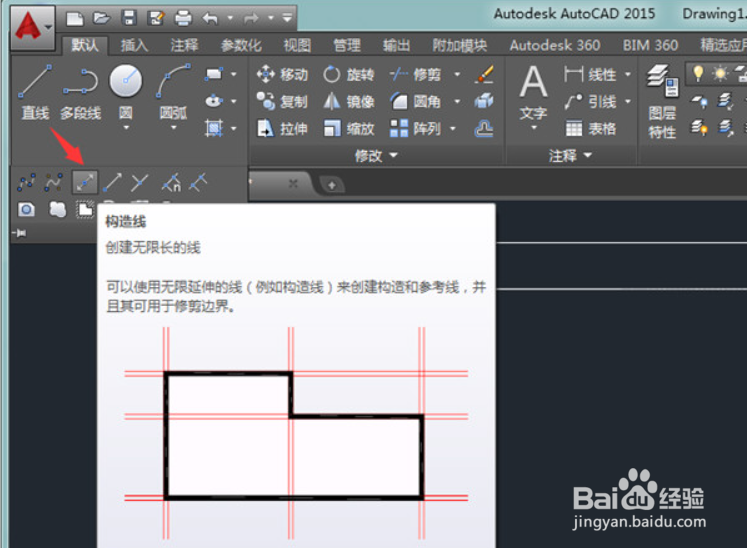Open the 参数化 ribbon tab
This screenshot has height=548, width=747.
pyautogui.click(x=241, y=45)
